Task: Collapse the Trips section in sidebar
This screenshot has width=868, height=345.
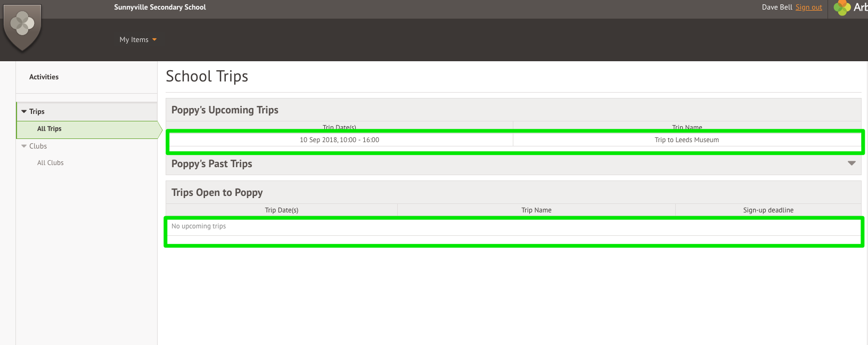Action: 24,111
